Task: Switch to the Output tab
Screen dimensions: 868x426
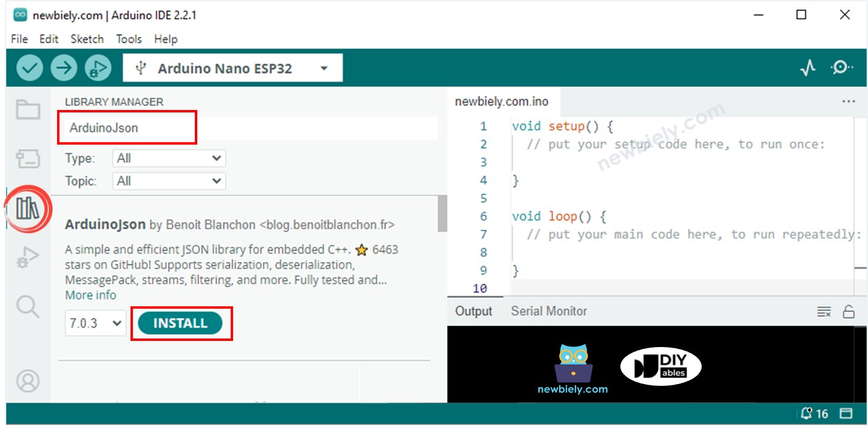Action: [473, 311]
